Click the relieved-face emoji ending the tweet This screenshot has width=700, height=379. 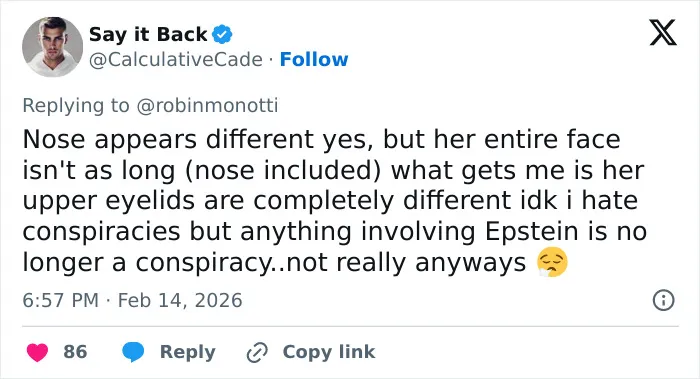click(553, 262)
